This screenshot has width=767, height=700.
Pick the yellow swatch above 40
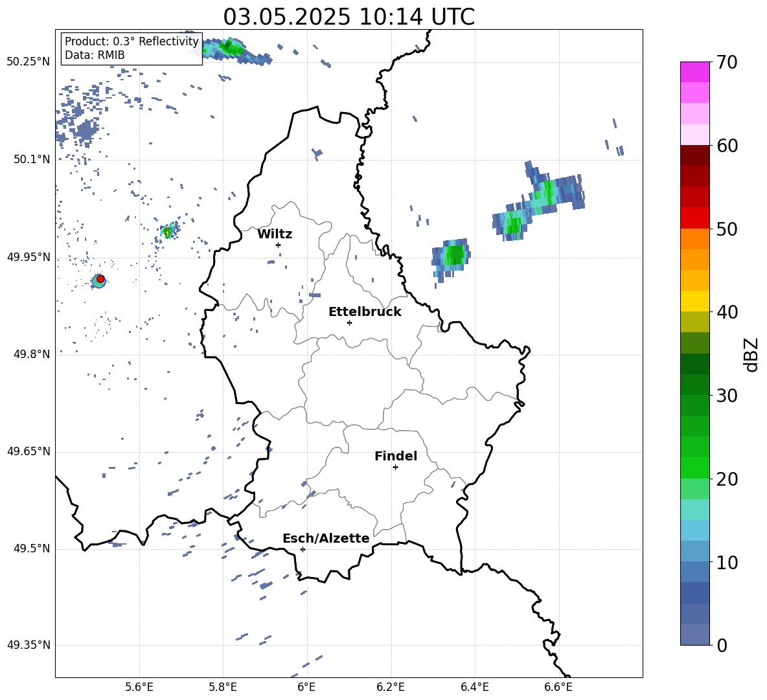(x=694, y=301)
